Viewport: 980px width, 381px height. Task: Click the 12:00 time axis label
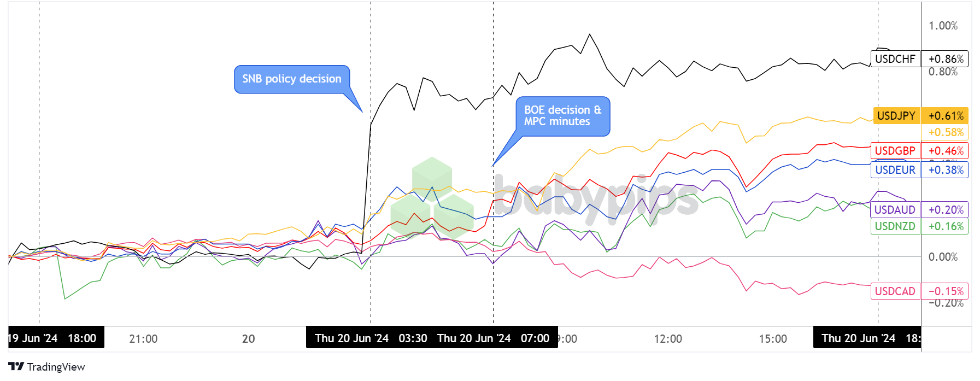click(668, 339)
